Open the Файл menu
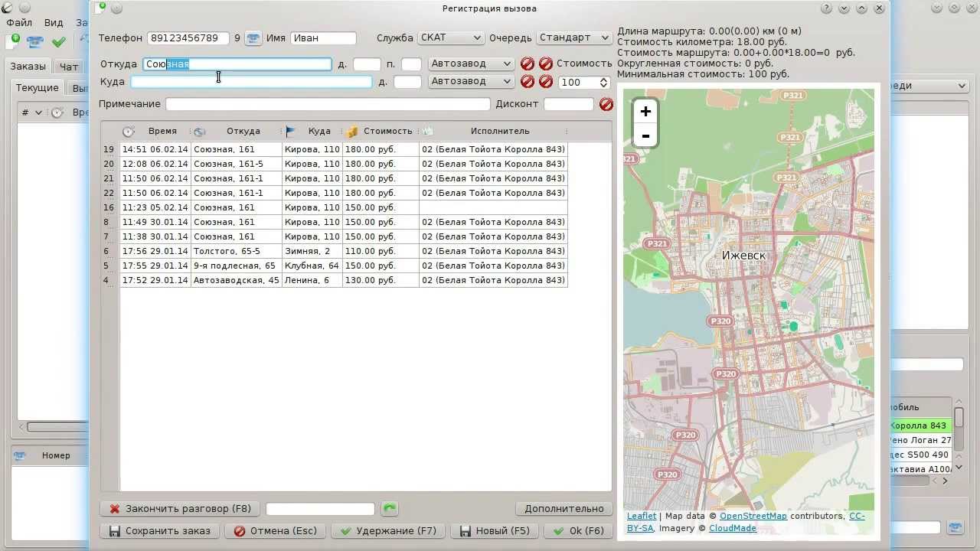980x551 pixels. tap(19, 23)
